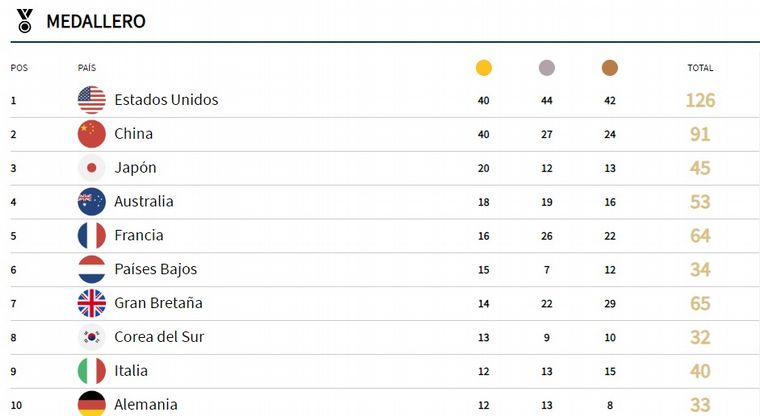This screenshot has width=760, height=416.
Task: Click the gold medal column circle
Action: (484, 68)
